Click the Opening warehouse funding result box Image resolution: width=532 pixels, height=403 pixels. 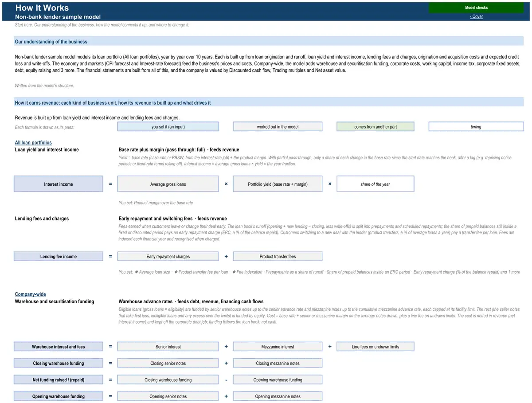pyautogui.click(x=58, y=396)
